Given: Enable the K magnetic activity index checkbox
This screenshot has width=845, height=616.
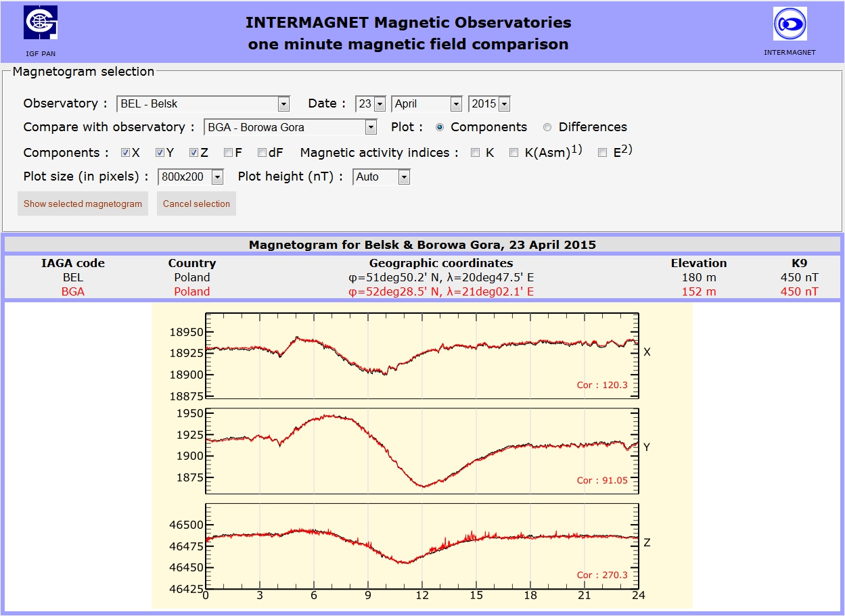Looking at the screenshot, I should (476, 153).
